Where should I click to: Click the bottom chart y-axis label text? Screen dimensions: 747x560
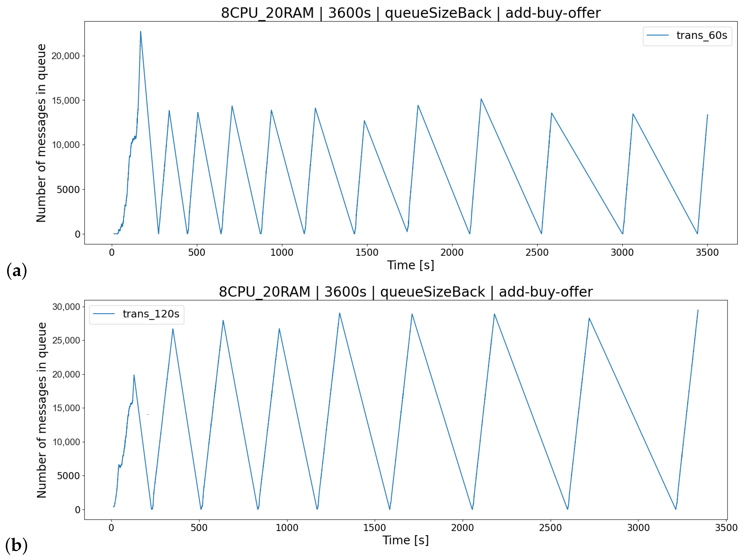click(42, 410)
